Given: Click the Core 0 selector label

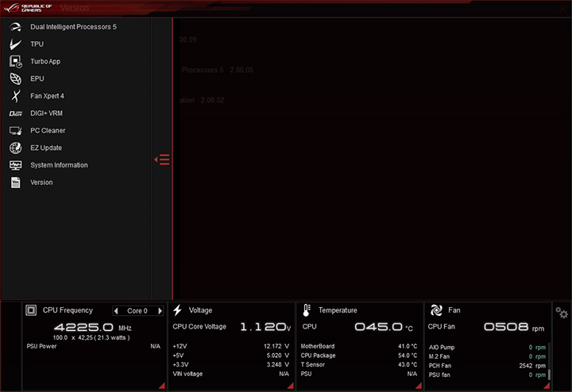Looking at the screenshot, I should pos(137,311).
